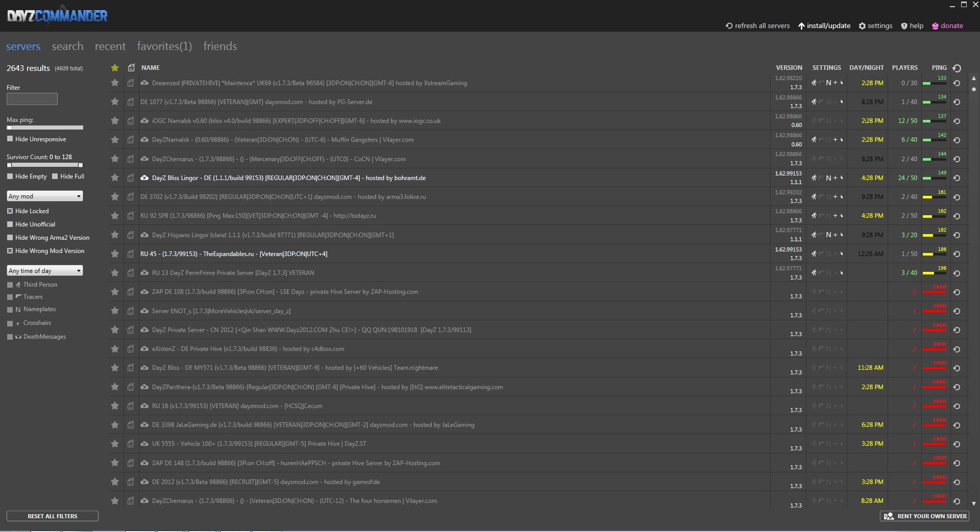Open the friends tab

coord(220,46)
